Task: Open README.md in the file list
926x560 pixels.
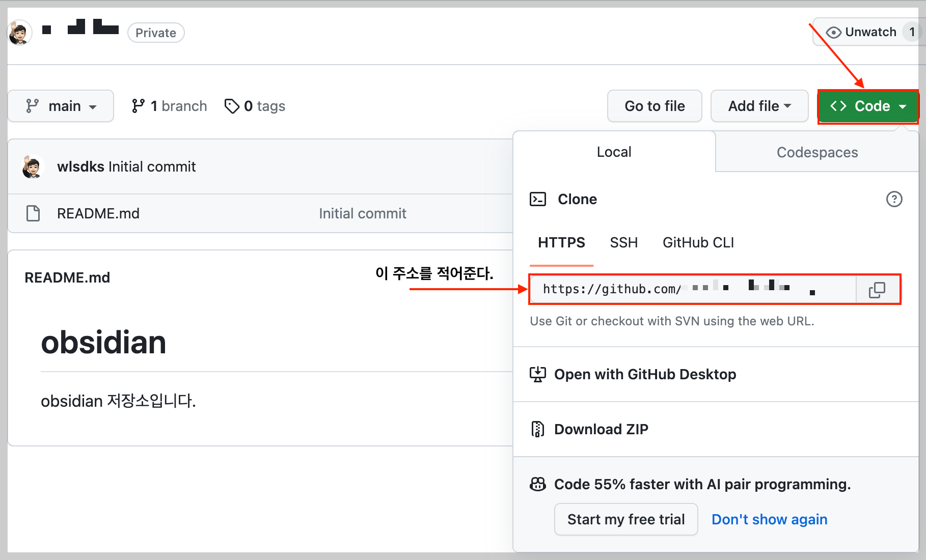Action: click(x=98, y=213)
